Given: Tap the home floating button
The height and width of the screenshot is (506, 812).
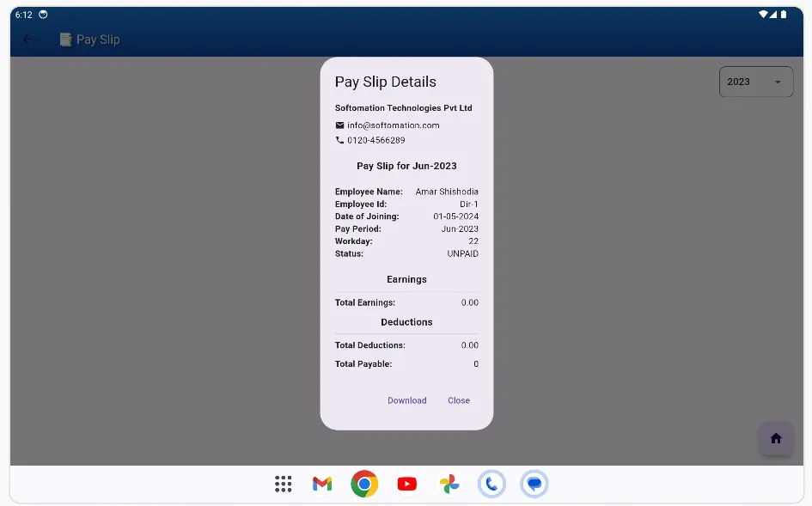Looking at the screenshot, I should tap(776, 439).
